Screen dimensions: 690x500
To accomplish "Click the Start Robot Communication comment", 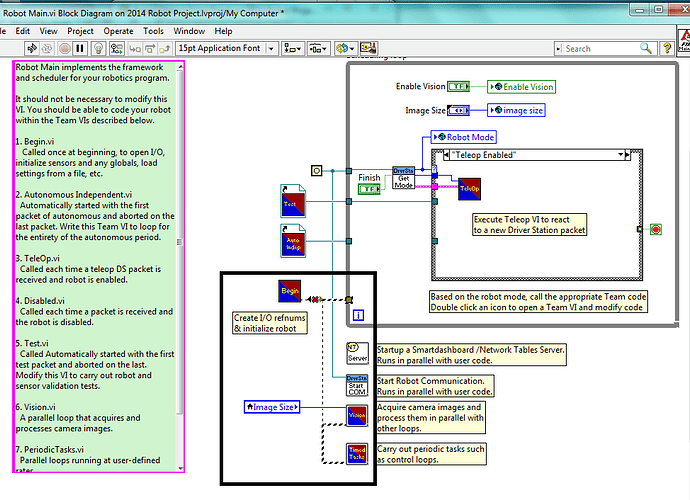I will [x=435, y=386].
